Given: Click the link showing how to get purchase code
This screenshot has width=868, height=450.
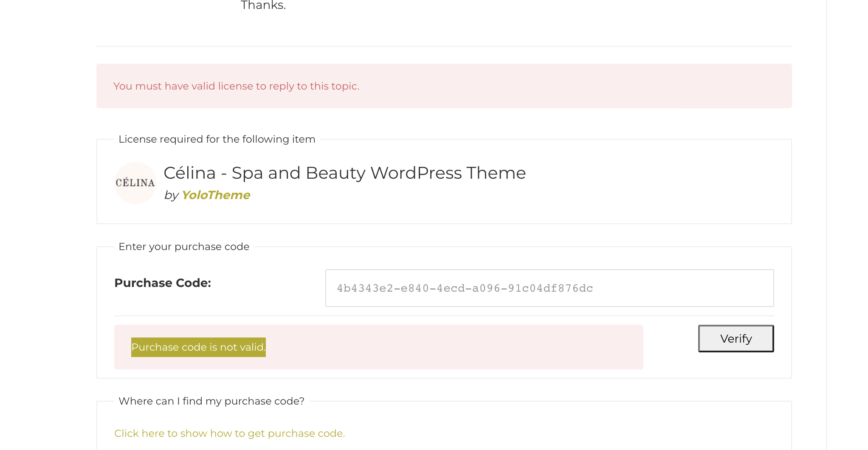Looking at the screenshot, I should pos(229,433).
